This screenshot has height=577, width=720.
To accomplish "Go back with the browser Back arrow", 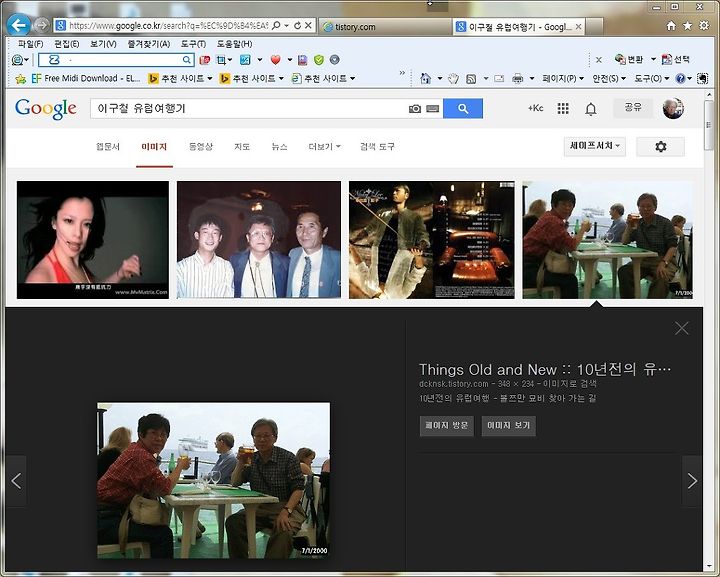I will pos(19,25).
